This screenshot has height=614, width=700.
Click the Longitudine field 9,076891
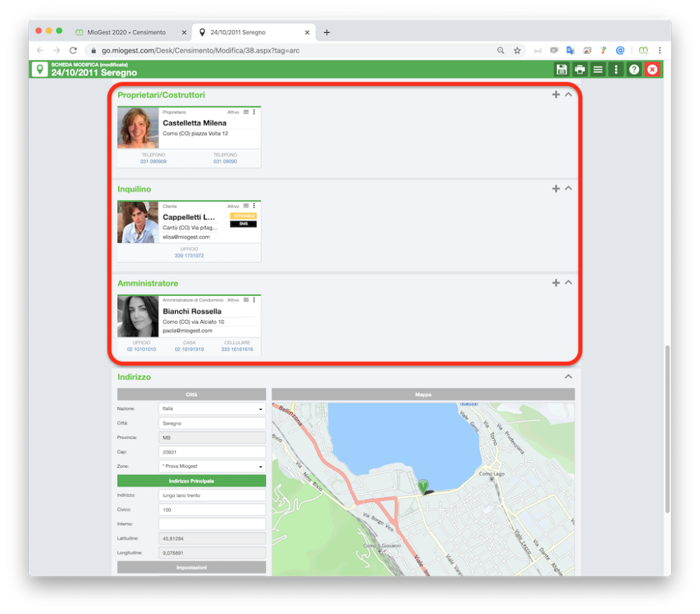(x=212, y=553)
